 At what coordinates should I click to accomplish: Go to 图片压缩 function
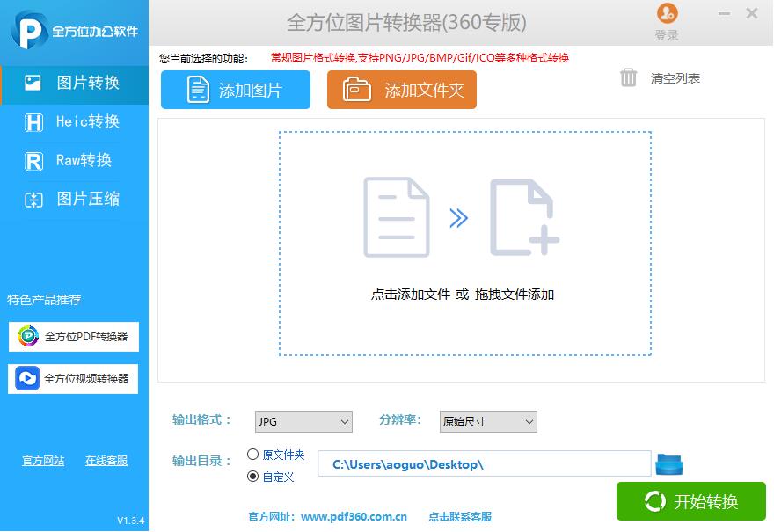click(x=74, y=199)
